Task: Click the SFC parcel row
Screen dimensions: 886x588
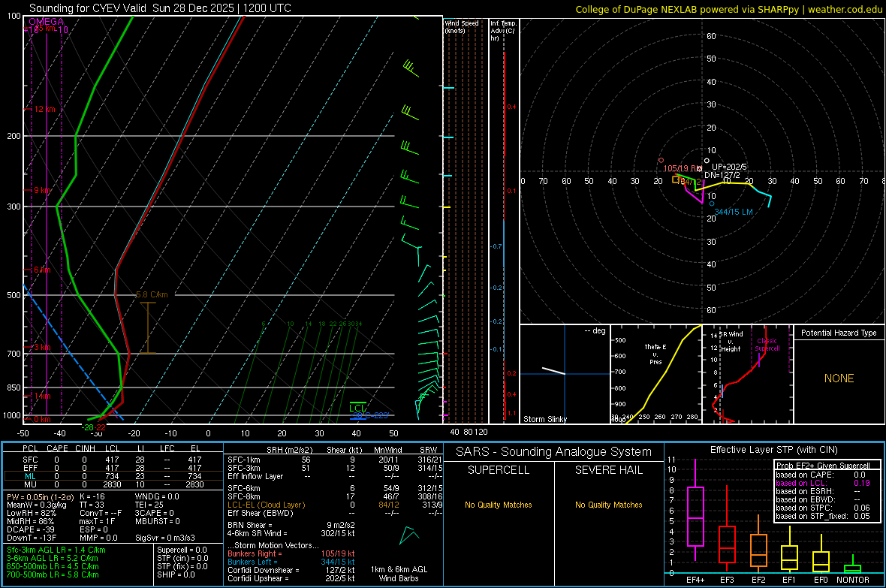Action: pos(113,460)
